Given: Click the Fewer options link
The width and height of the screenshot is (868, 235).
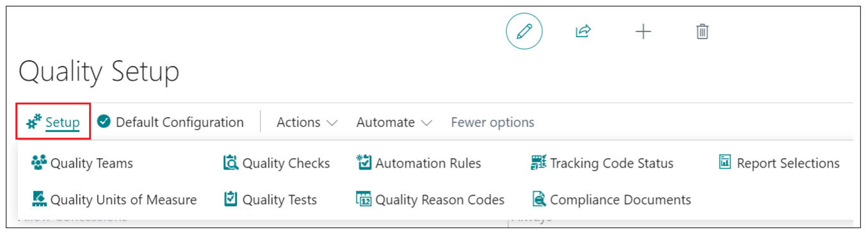Looking at the screenshot, I should 492,122.
